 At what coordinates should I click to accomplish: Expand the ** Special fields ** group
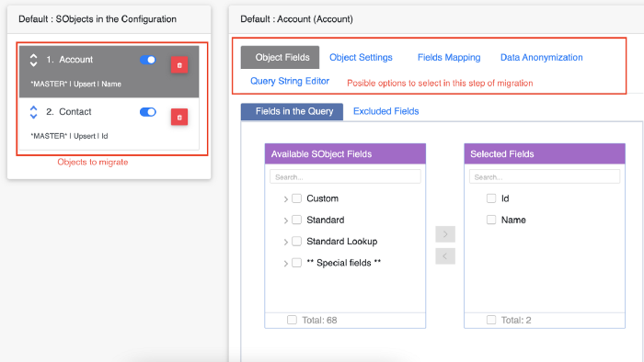click(x=285, y=263)
